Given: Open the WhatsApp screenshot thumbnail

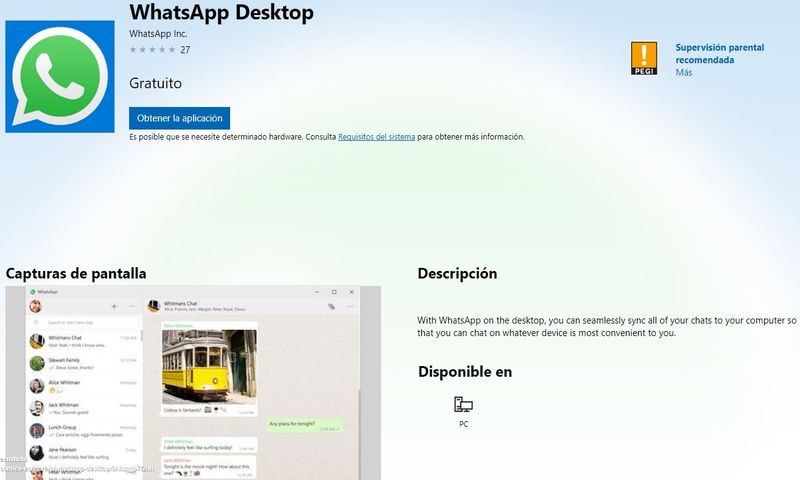Looking at the screenshot, I should pos(193,383).
